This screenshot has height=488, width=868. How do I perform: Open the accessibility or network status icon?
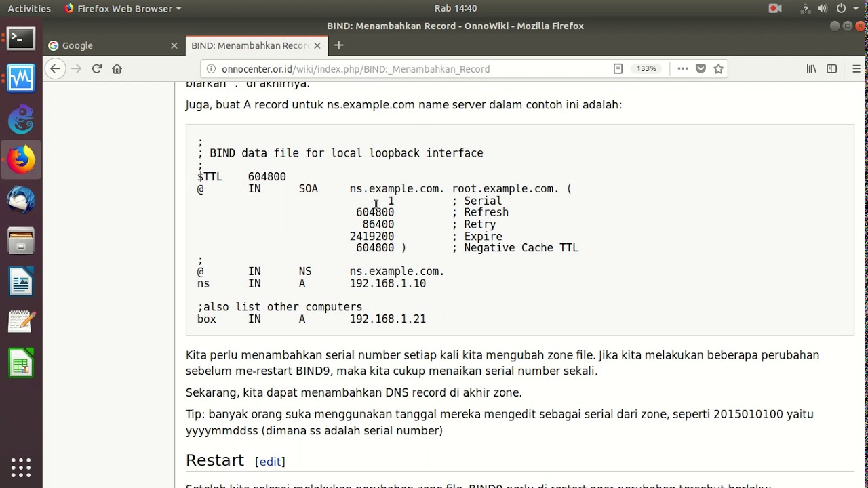[806, 8]
